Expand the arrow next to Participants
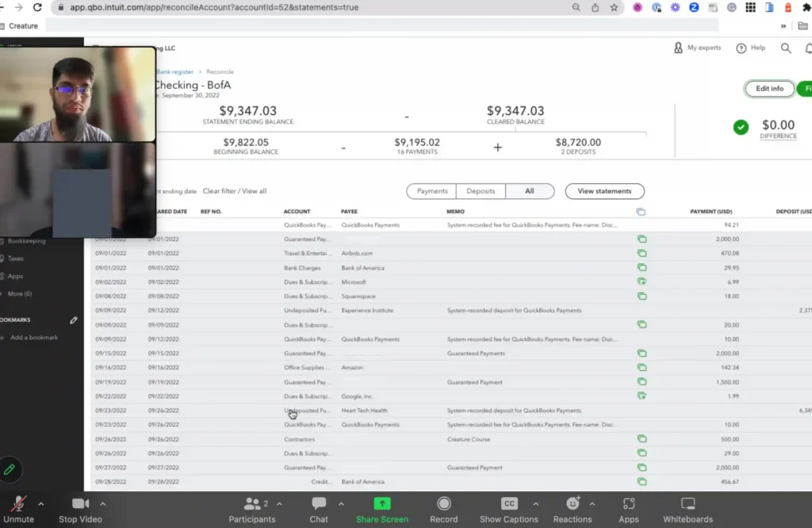Image resolution: width=812 pixels, height=528 pixels. coord(279,503)
